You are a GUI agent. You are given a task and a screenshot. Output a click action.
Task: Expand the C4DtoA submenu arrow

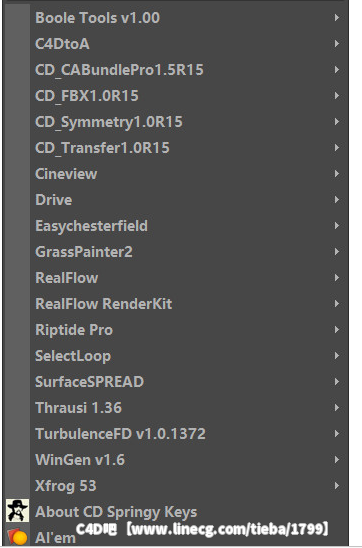pos(336,44)
